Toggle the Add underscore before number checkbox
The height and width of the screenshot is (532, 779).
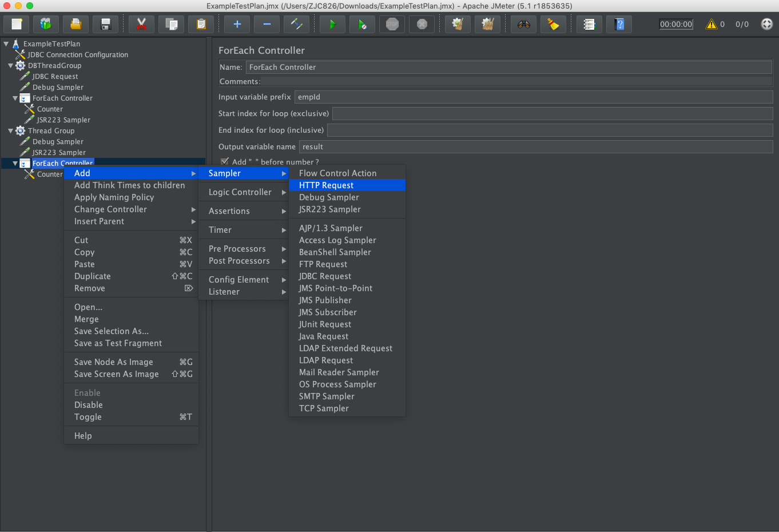tap(225, 162)
